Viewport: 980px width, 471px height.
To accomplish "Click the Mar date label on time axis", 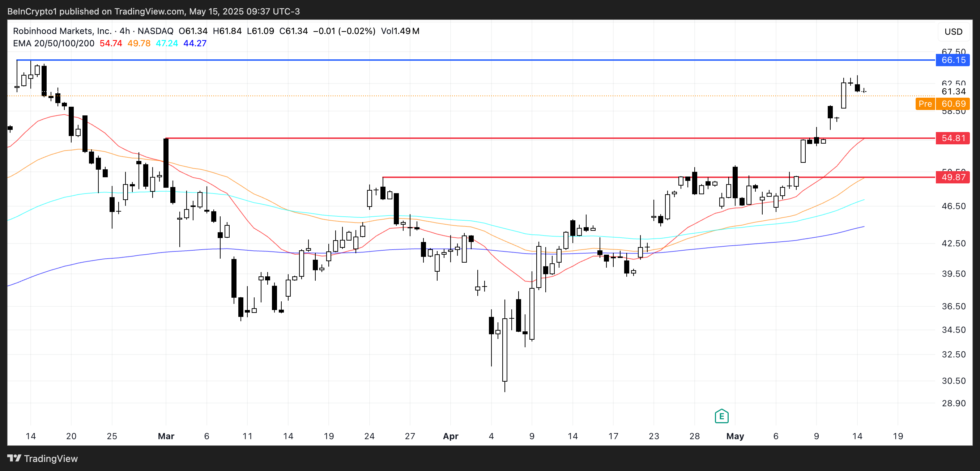I will coord(166,436).
